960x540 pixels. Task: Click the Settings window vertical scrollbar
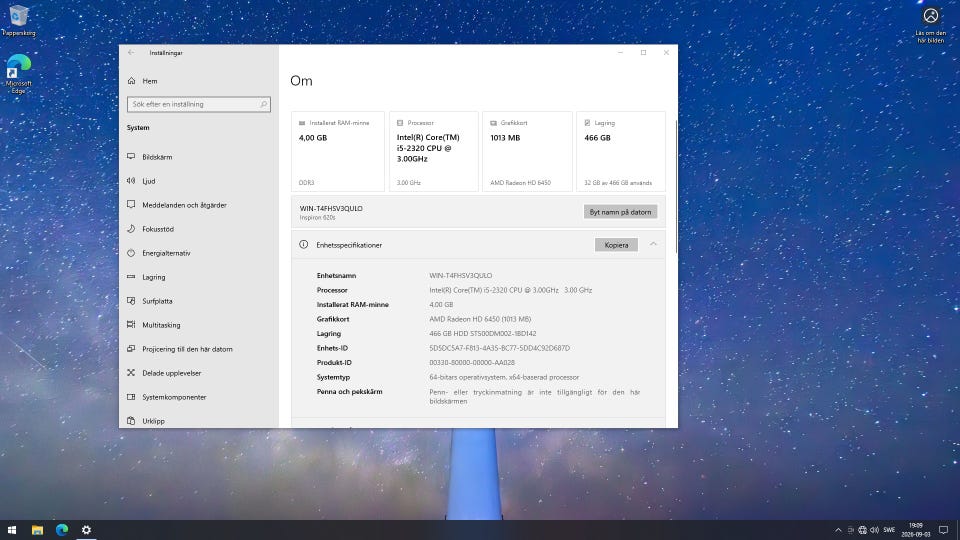676,187
